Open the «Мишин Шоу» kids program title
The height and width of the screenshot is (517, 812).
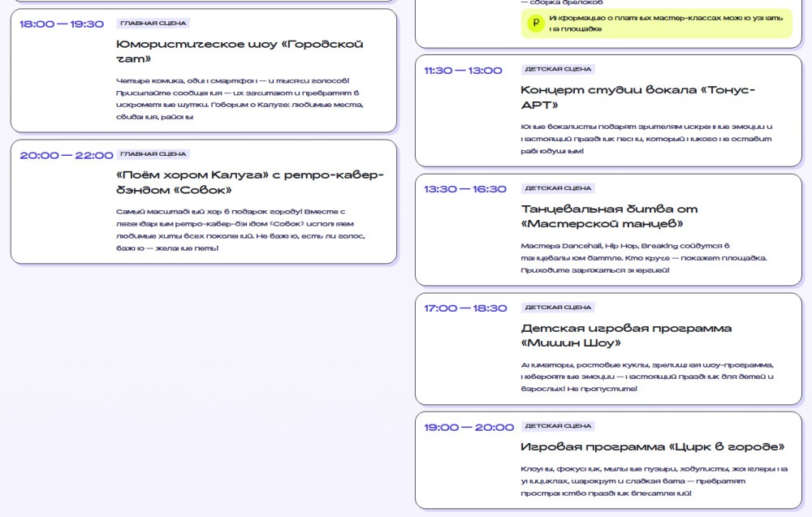[x=626, y=335]
